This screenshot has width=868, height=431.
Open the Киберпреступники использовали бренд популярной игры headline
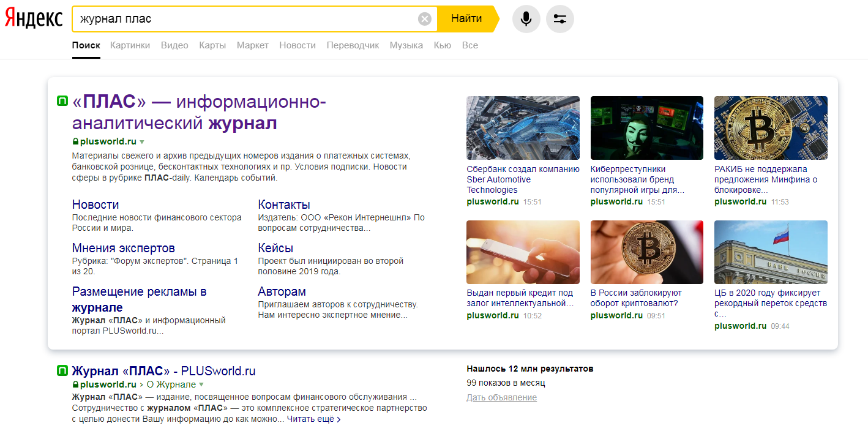click(637, 179)
